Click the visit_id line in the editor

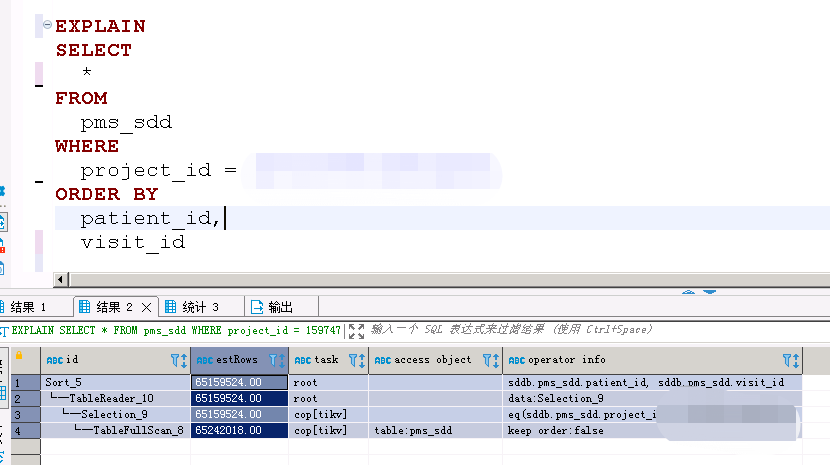pos(133,242)
